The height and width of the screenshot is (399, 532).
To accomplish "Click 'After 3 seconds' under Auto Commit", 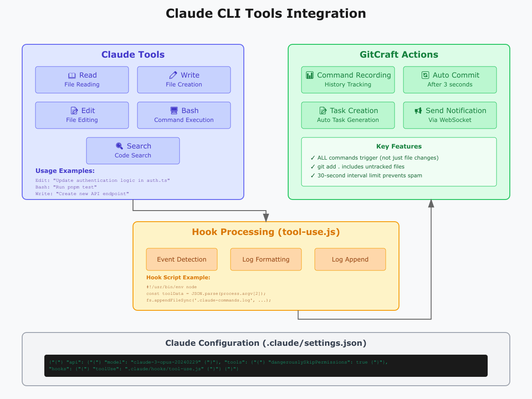I will 450,85.
